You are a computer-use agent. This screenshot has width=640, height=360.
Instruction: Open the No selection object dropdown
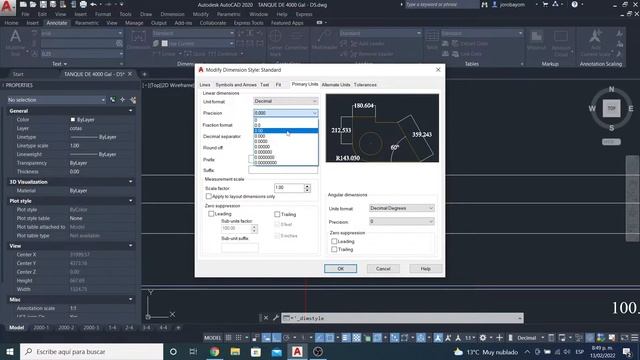point(56,100)
